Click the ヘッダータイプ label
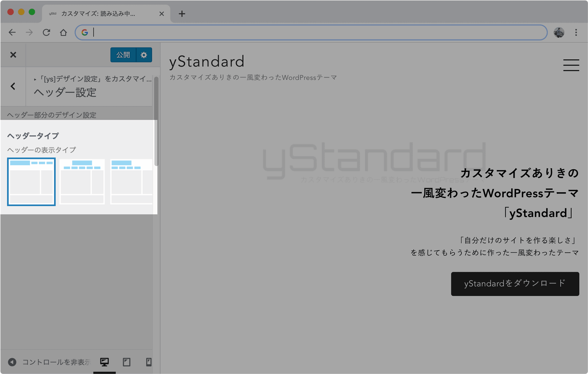The height and width of the screenshot is (374, 588). click(33, 136)
